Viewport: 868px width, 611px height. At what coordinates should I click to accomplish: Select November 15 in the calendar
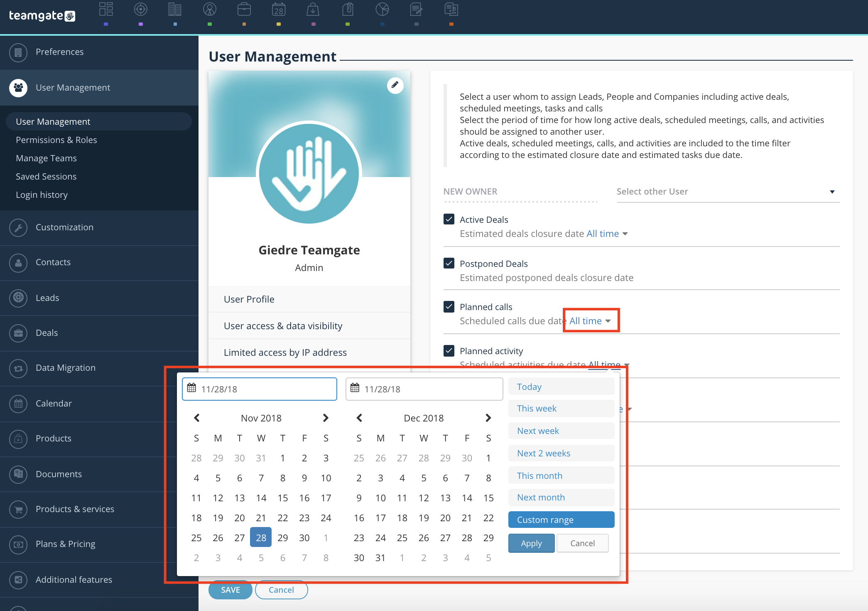283,498
